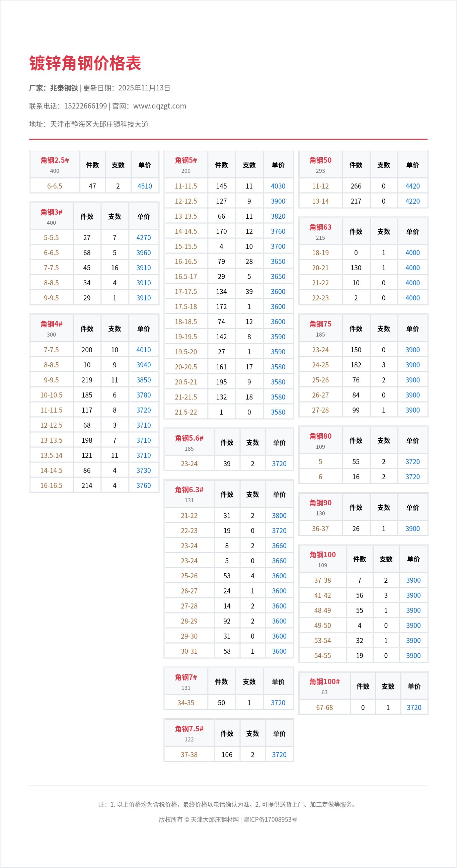
Task: Select spec 17.5-18 in 角钢5# table
Action: pos(186,307)
